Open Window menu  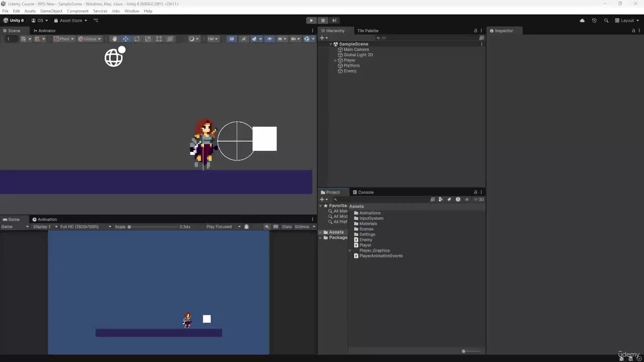click(x=132, y=11)
